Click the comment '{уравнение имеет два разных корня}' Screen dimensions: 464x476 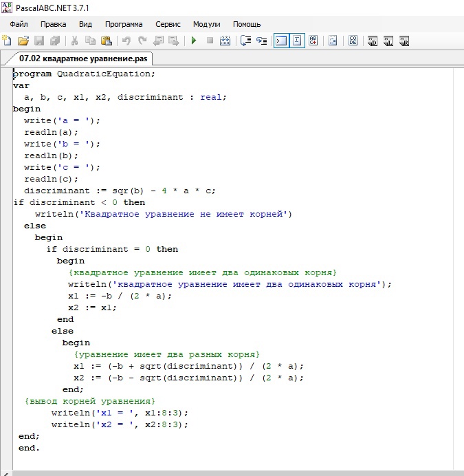[166, 354]
